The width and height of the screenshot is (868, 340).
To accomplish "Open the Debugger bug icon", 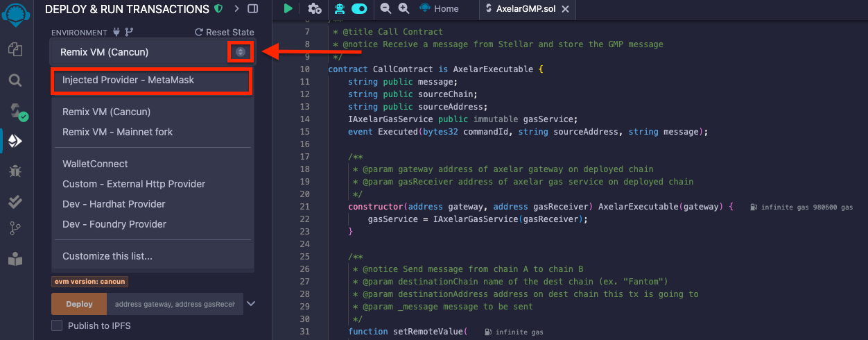I will click(x=15, y=171).
